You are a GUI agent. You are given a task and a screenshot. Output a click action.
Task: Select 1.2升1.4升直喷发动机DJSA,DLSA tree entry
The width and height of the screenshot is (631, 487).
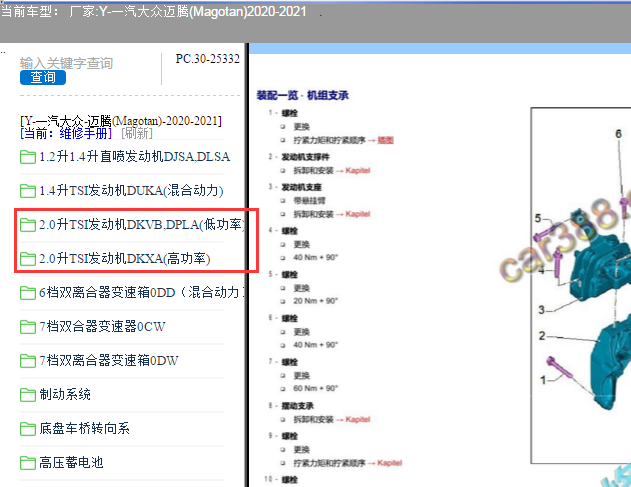[134, 157]
